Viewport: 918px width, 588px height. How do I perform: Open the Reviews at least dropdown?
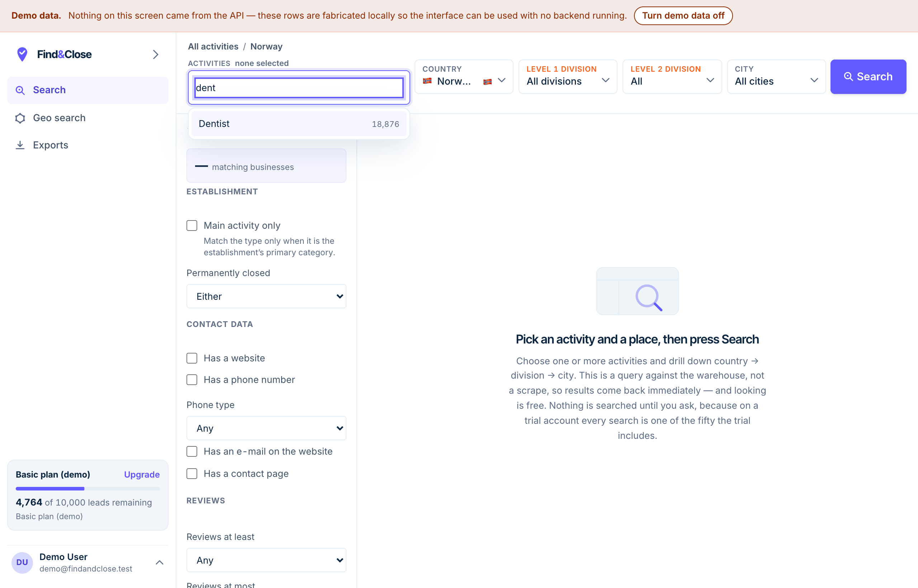[266, 560]
